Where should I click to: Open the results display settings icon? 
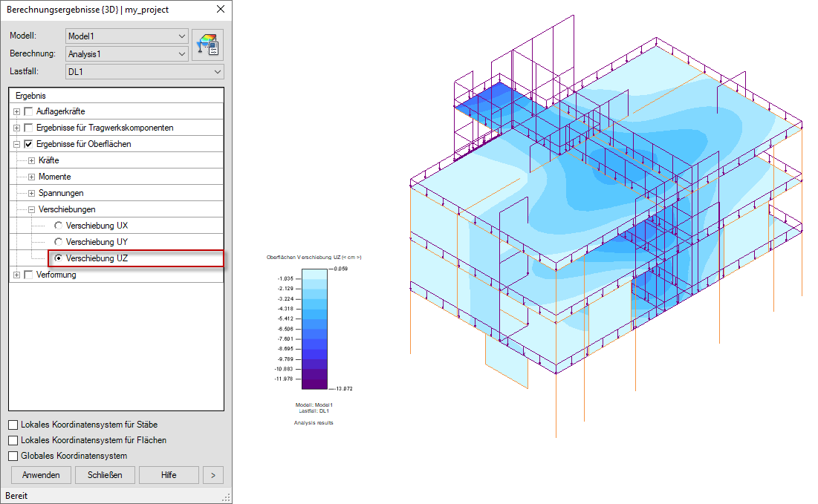coord(207,45)
